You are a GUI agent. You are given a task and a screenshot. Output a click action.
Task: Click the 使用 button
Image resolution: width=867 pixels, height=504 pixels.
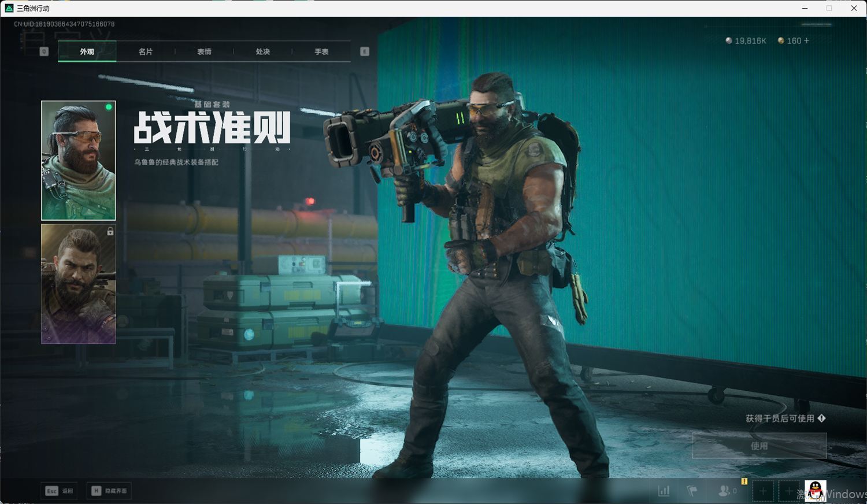(759, 446)
